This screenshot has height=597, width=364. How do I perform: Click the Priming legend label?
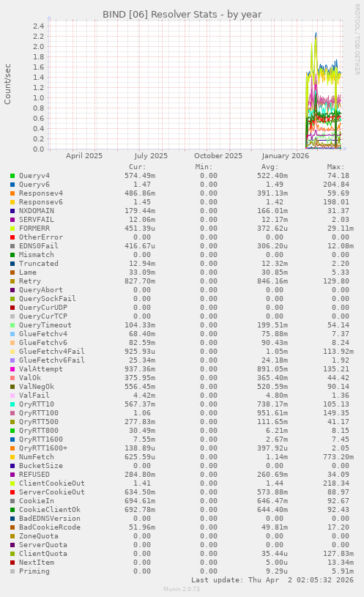(34, 571)
